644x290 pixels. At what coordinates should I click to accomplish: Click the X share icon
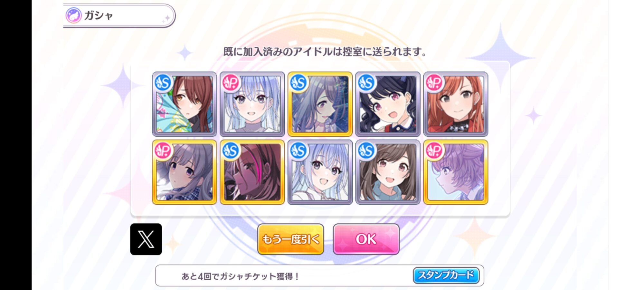pyautogui.click(x=146, y=239)
